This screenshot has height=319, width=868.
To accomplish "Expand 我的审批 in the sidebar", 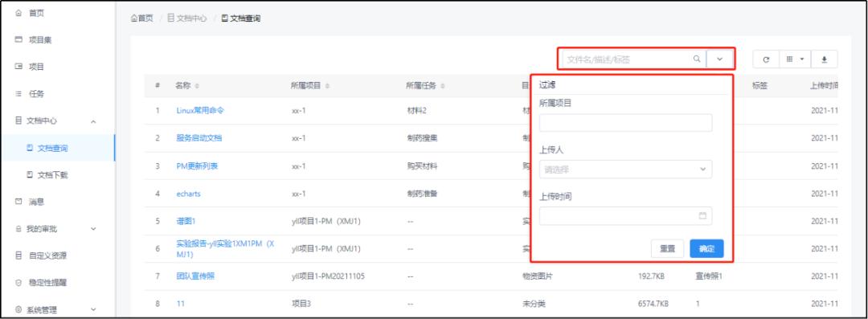I will tap(58, 229).
